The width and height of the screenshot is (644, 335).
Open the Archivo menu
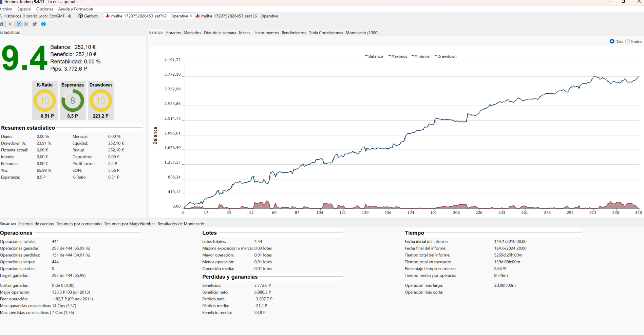(6, 9)
